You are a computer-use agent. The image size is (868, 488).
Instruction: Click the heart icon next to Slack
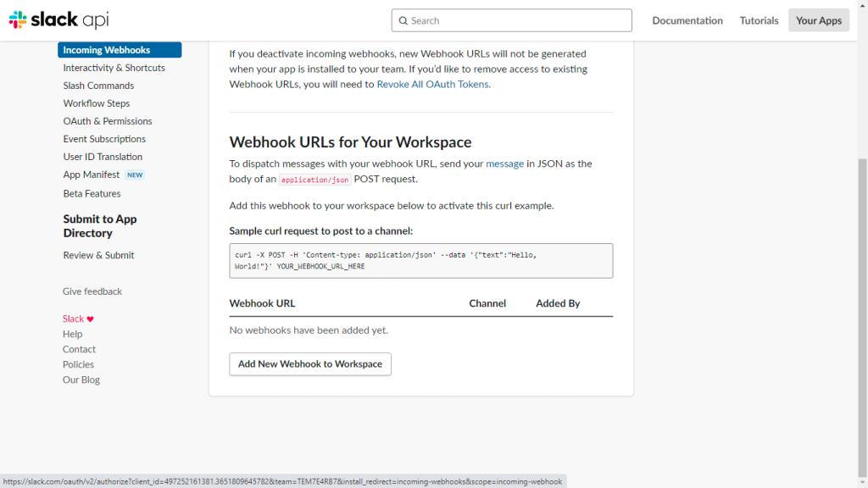coord(90,319)
